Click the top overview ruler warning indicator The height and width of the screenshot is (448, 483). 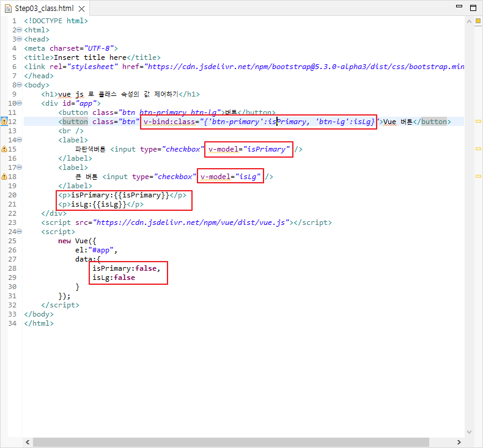point(478,21)
